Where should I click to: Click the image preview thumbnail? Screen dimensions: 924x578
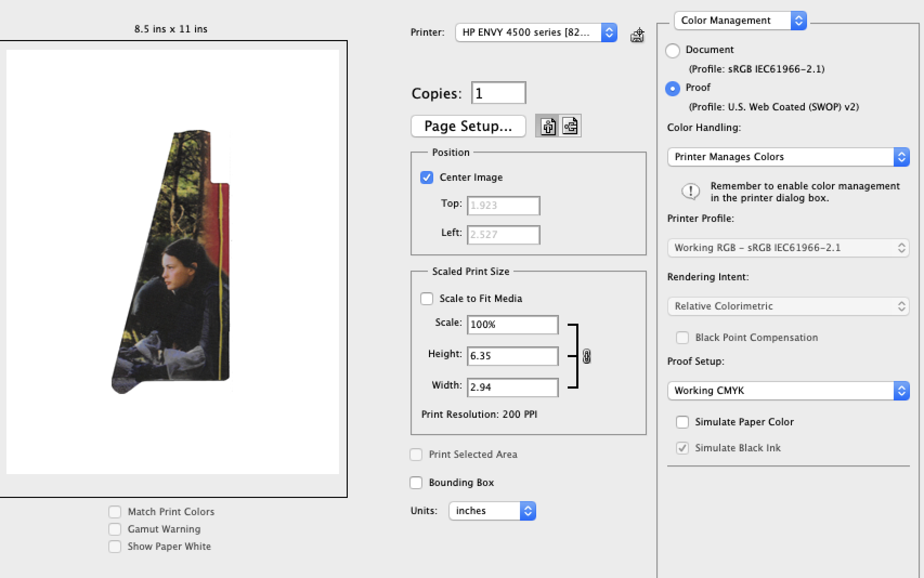tap(172, 262)
